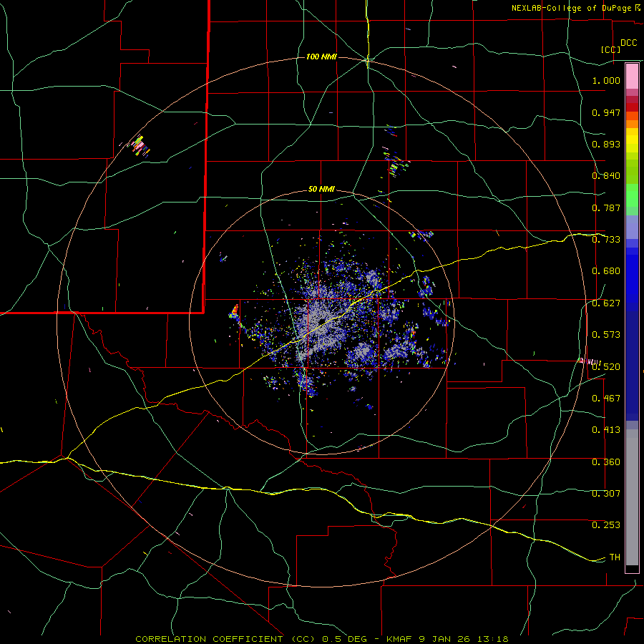Click the DCC product label
This screenshot has width=644, height=644.
[628, 43]
